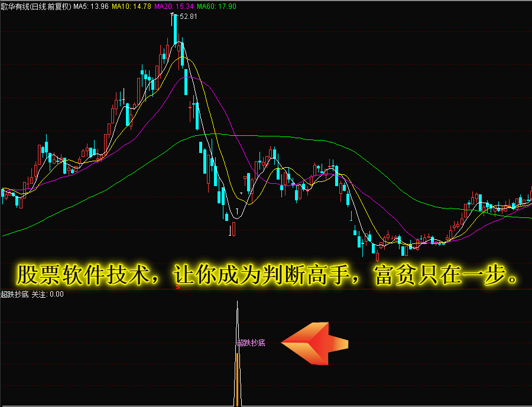Click the 关注: 0.00 value in indicator header
Screen dimensions: 532x407
47,294
